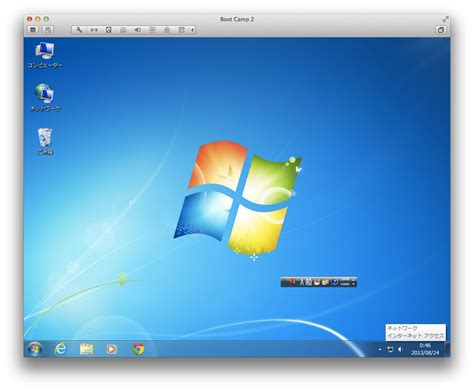Open Windows Explorer from the taskbar
This screenshot has width=474, height=390.
pos(87,349)
